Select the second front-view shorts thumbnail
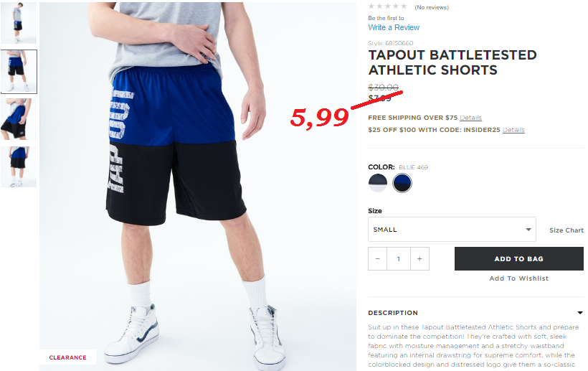The image size is (588, 371). coord(19,71)
